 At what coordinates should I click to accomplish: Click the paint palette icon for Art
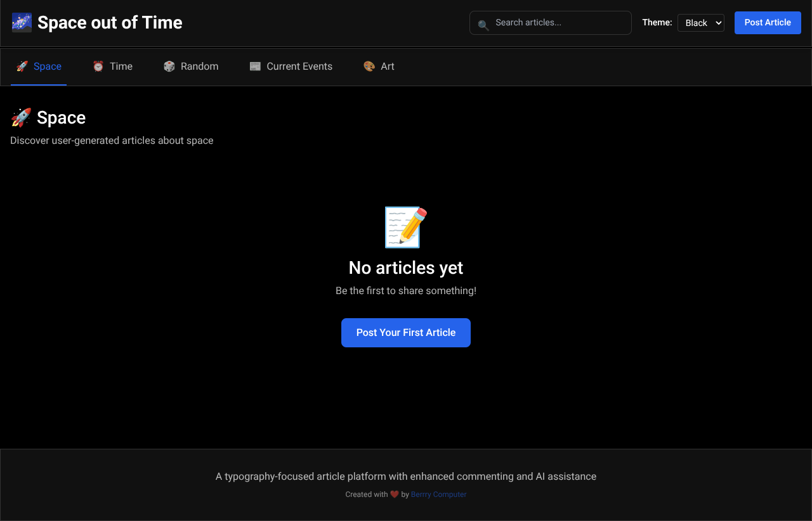coord(369,67)
